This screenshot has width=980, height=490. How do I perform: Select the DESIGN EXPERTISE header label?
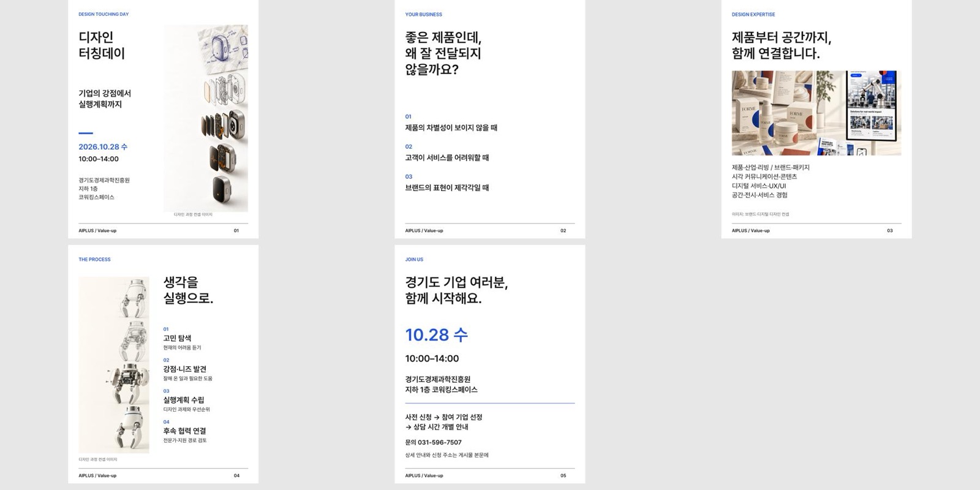[x=753, y=14]
